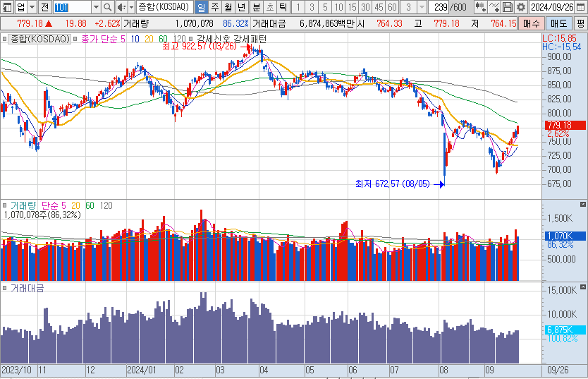Image resolution: width=588 pixels, height=379 pixels.
Task: Open the index code history dropdown
Action: 96,7
